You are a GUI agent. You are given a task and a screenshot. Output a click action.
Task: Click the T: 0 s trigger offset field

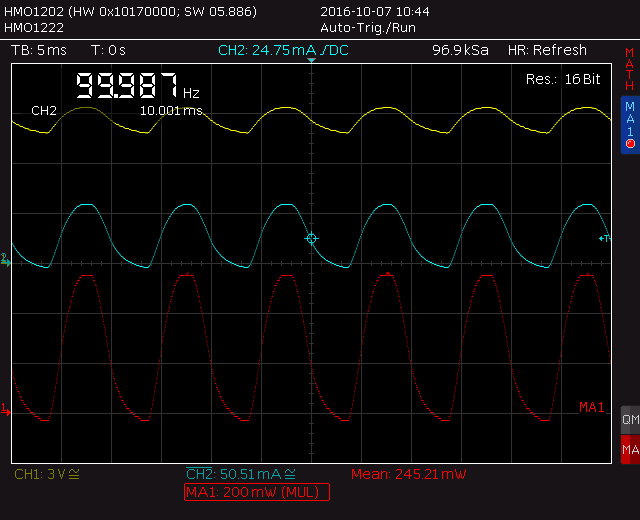[x=108, y=50]
